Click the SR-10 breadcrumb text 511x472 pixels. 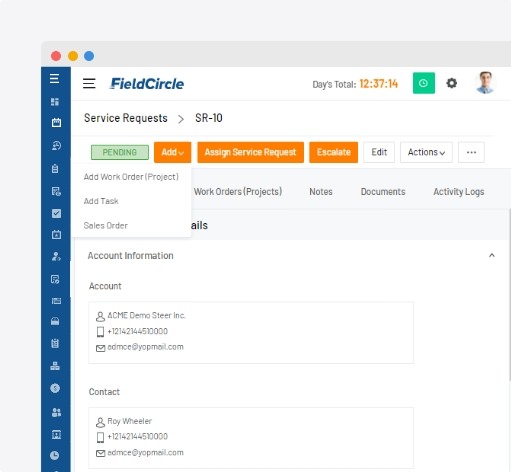point(209,118)
